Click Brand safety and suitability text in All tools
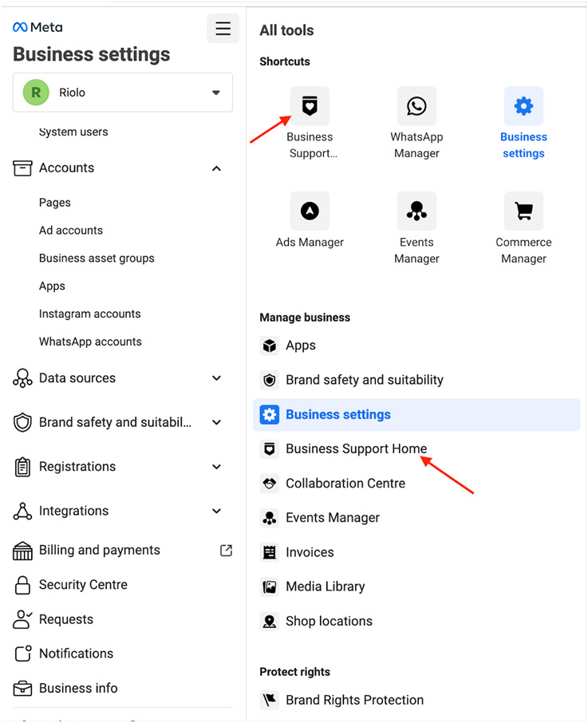The width and height of the screenshot is (588, 723). (365, 380)
